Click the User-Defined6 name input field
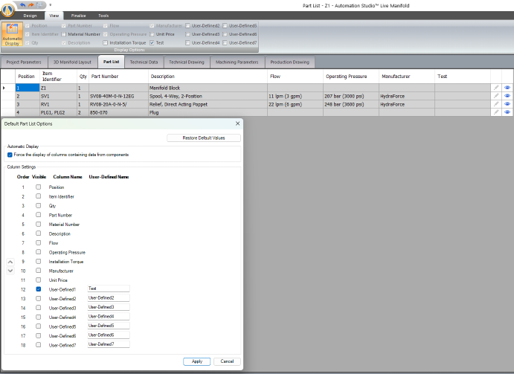Image resolution: width=514 pixels, height=374 pixels. click(x=109, y=335)
